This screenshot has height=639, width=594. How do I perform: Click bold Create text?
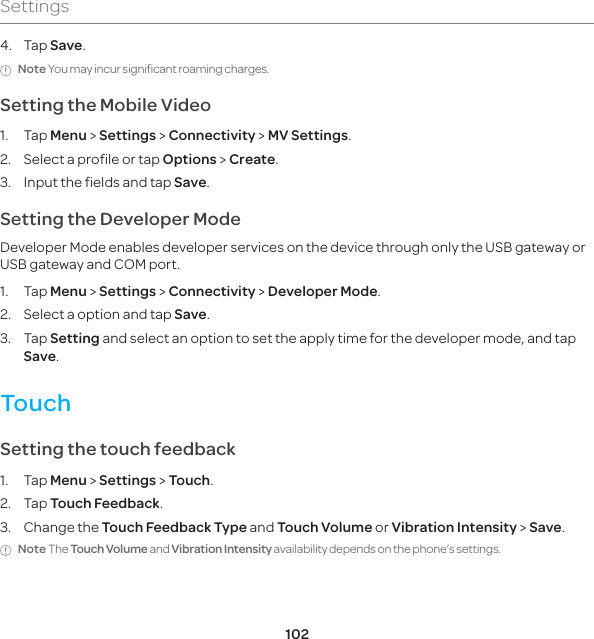tap(252, 159)
